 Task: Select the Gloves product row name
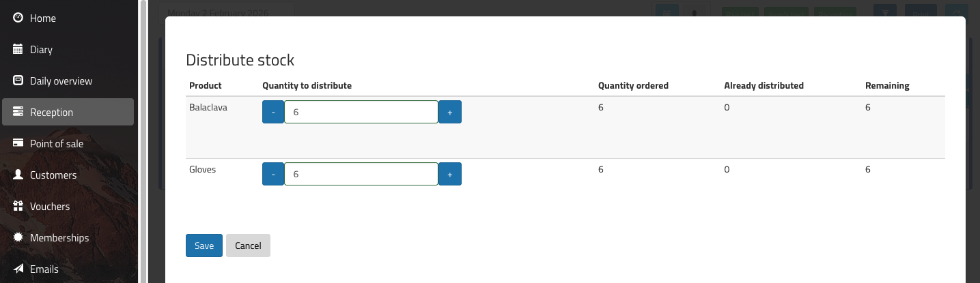(x=202, y=169)
